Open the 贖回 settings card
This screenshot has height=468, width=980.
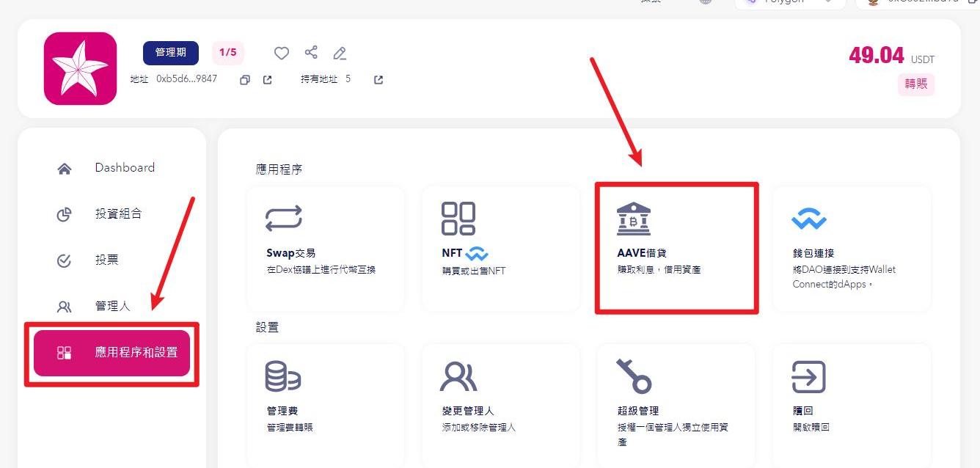click(852, 406)
